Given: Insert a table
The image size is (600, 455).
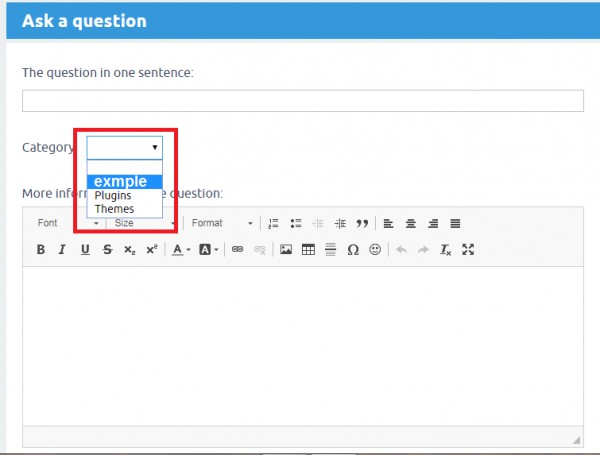Looking at the screenshot, I should click(x=308, y=249).
